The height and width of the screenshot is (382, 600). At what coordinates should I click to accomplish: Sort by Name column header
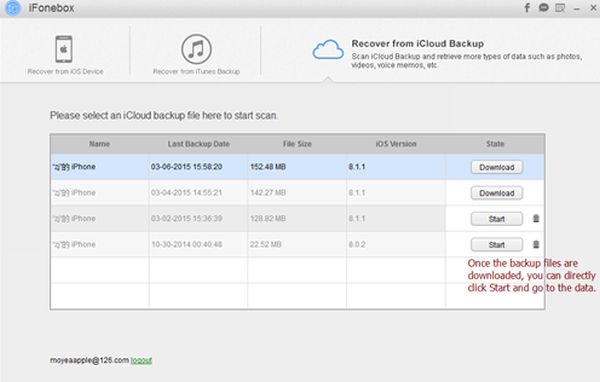[99, 144]
